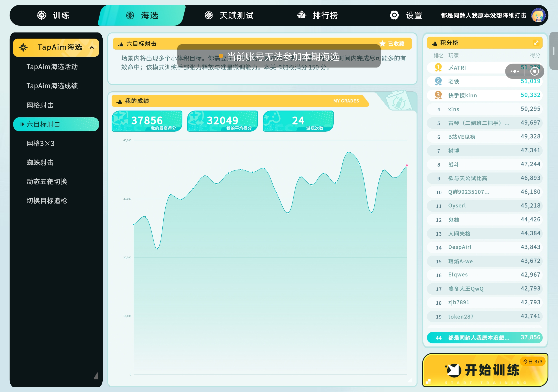Viewport: 558px width, 392px height.
Task: Start training with 开始训练 button
Action: 485,370
